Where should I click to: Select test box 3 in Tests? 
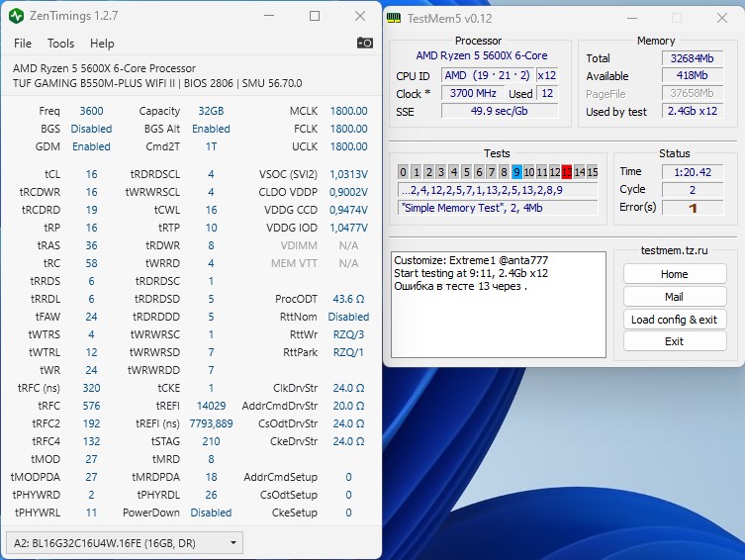coord(441,172)
